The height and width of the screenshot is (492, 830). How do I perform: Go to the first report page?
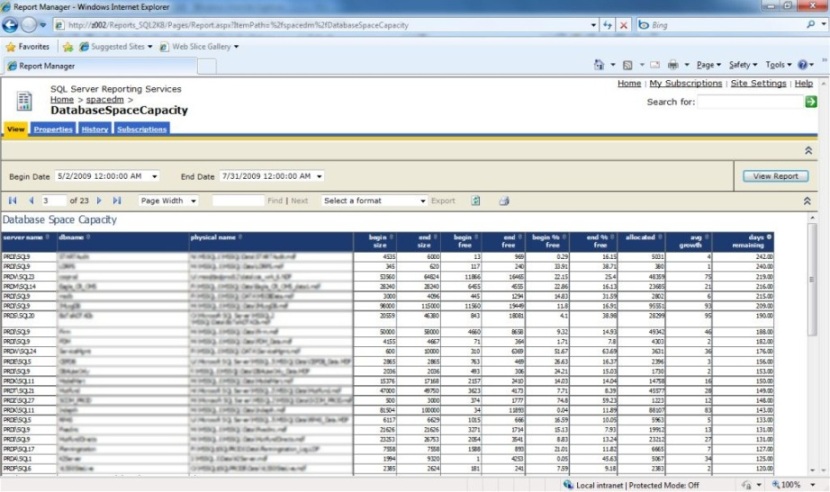12,201
